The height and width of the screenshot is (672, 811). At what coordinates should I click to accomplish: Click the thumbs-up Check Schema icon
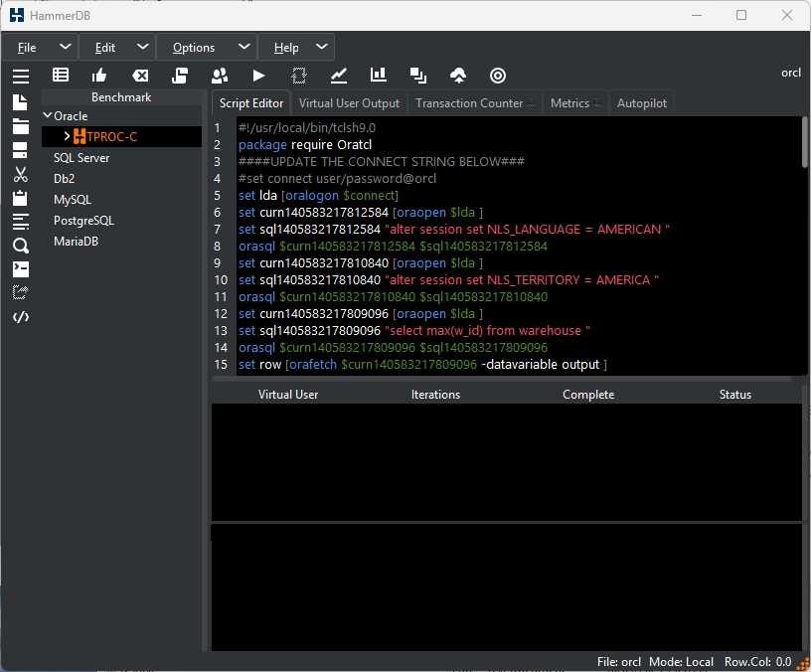[99, 76]
